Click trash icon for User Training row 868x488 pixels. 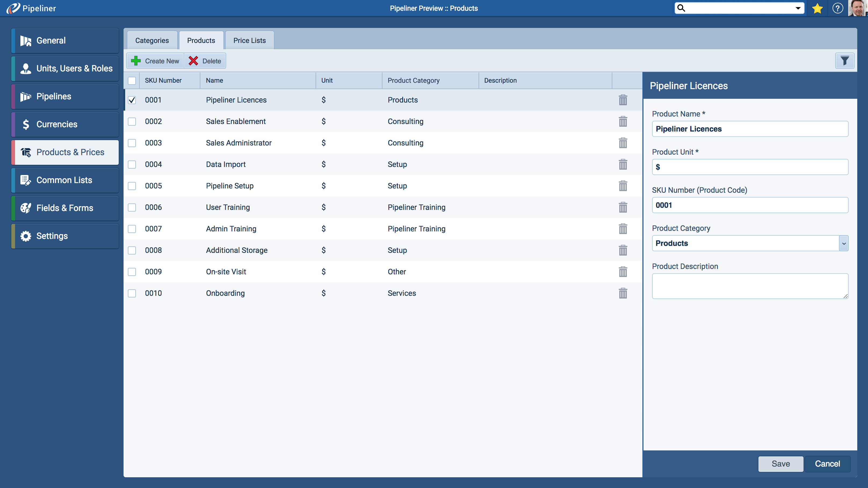click(623, 207)
